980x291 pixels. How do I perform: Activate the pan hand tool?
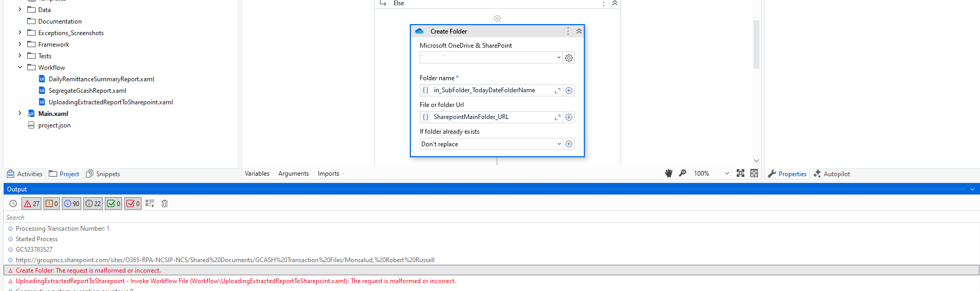pos(669,173)
